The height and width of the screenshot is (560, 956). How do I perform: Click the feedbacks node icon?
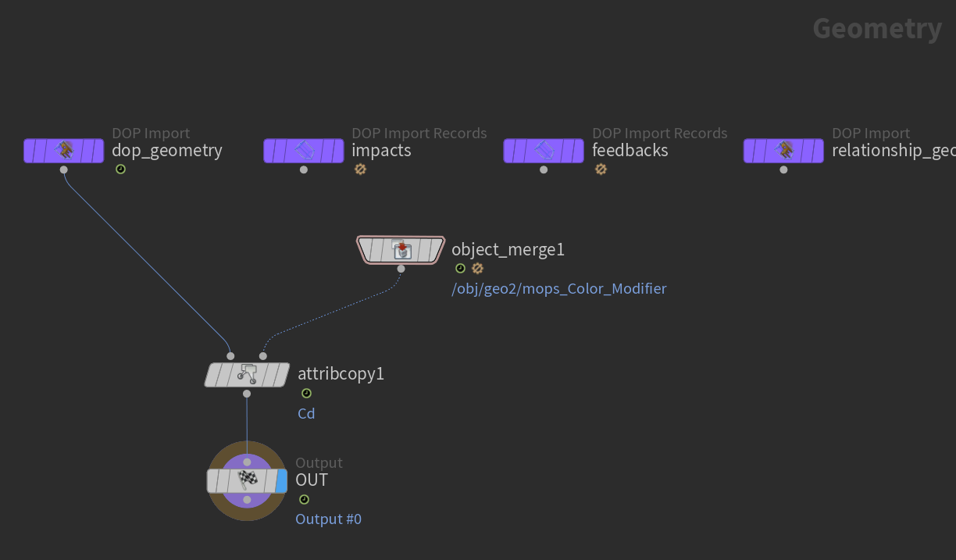(x=543, y=150)
